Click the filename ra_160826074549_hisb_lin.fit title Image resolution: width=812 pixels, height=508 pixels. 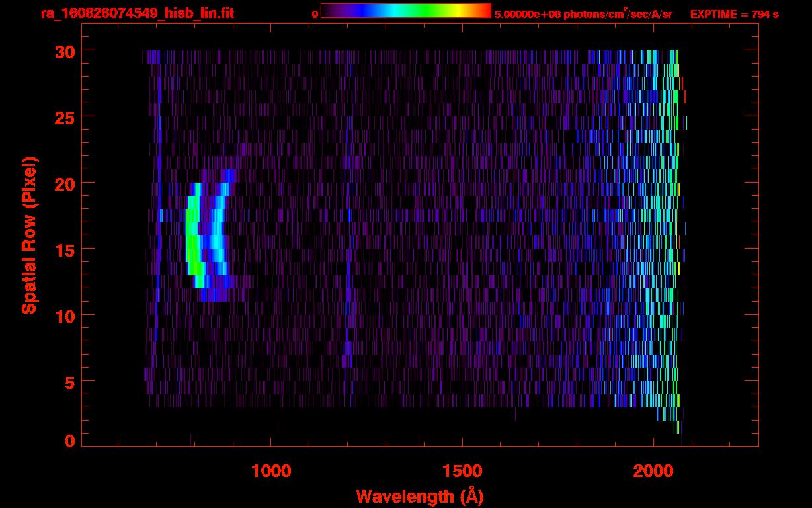(x=137, y=13)
